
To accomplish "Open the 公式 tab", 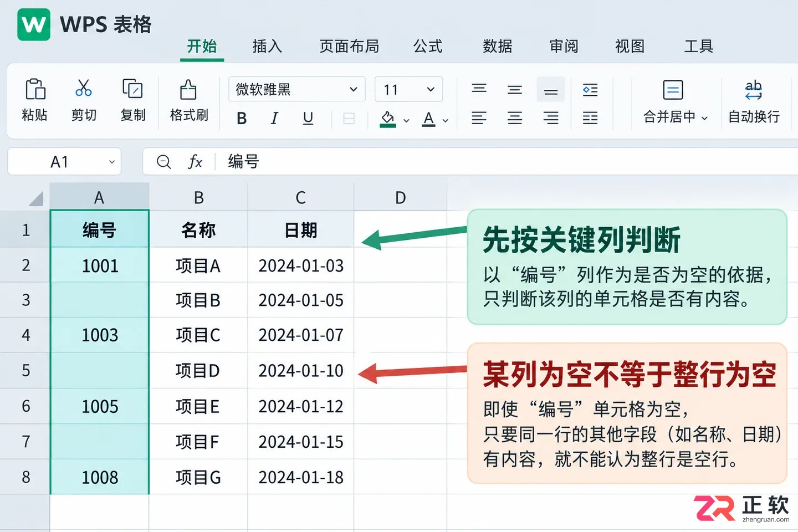I will [x=428, y=46].
